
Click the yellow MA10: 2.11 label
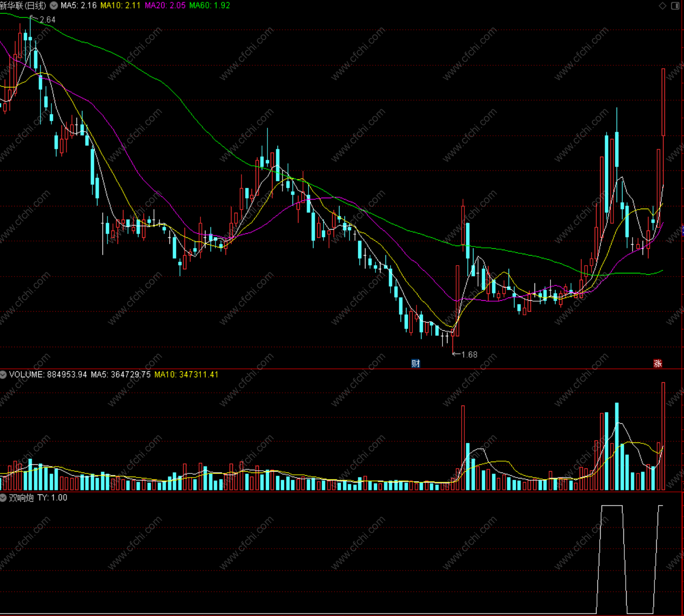tap(120, 5)
